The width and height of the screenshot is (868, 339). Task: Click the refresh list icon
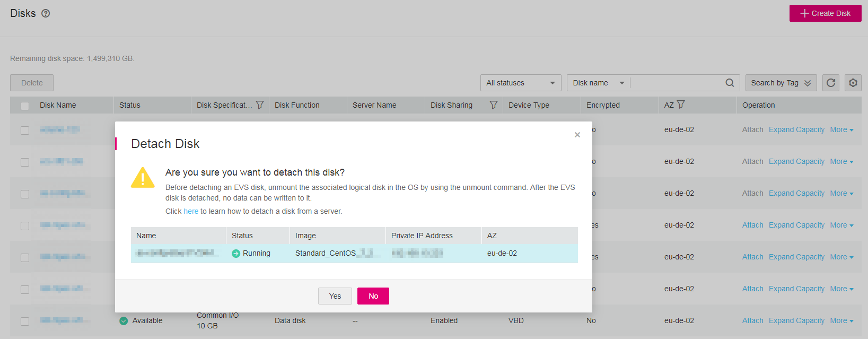[x=831, y=83]
